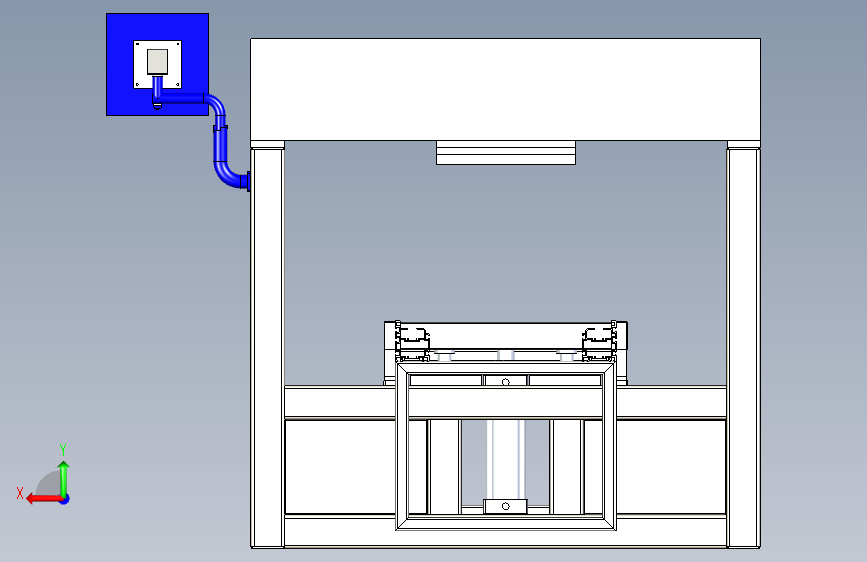Click the green Y axis arrow of the triad
This screenshot has width=867, height=562.
64,478
